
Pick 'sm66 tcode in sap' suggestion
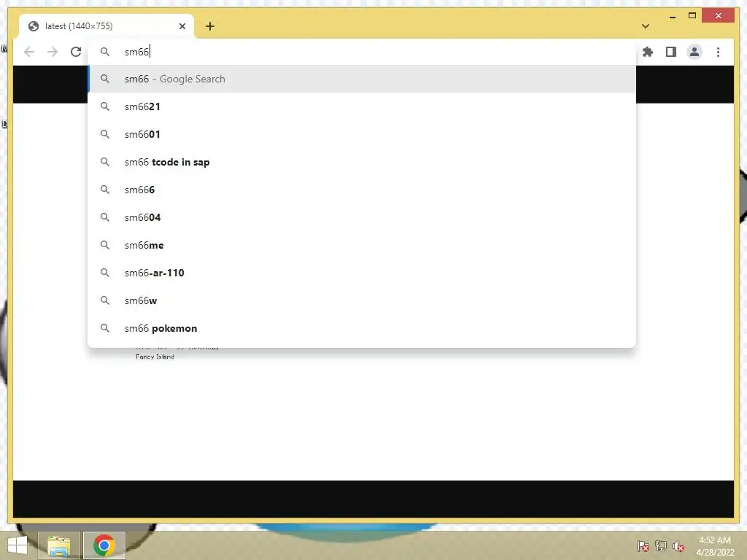[362, 162]
